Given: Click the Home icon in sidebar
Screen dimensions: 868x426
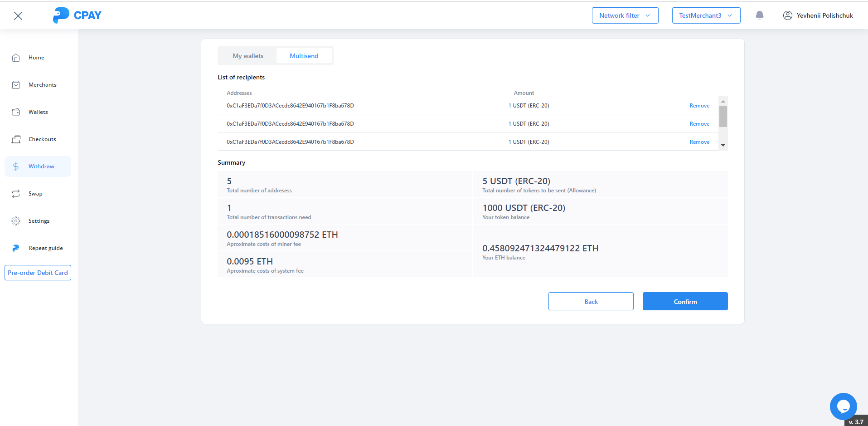Looking at the screenshot, I should coord(16,58).
